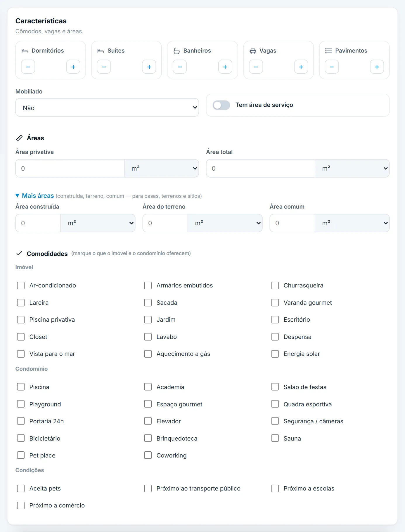Select the Coworking checkbox

pyautogui.click(x=148, y=455)
